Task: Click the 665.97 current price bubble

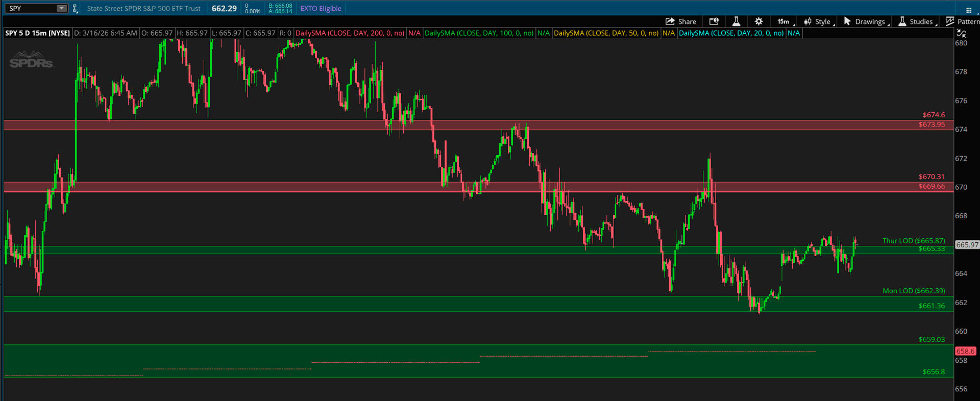Action: 967,245
